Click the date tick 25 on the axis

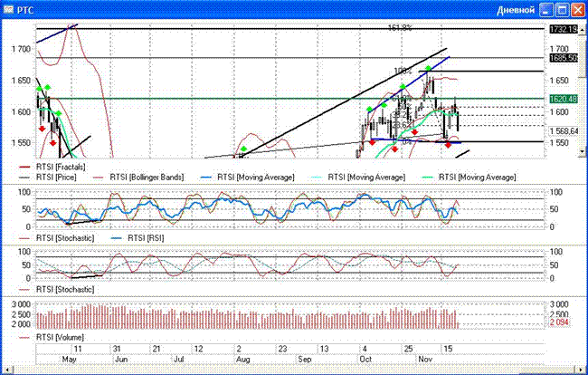[x=408, y=349]
